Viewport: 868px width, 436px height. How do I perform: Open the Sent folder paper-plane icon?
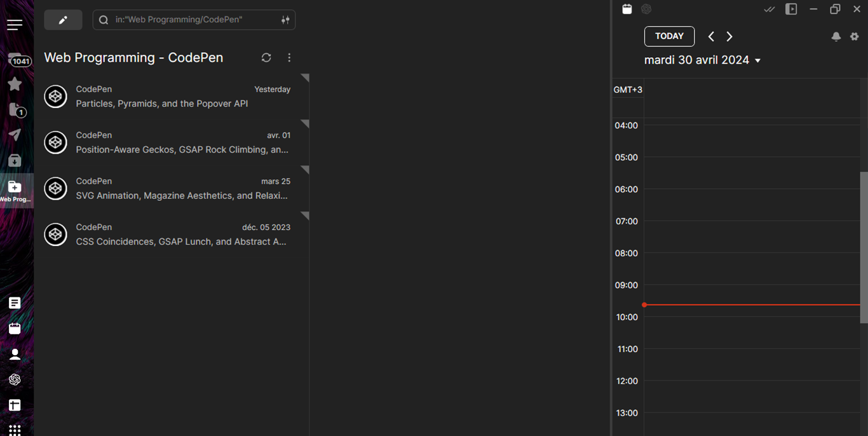[15, 135]
